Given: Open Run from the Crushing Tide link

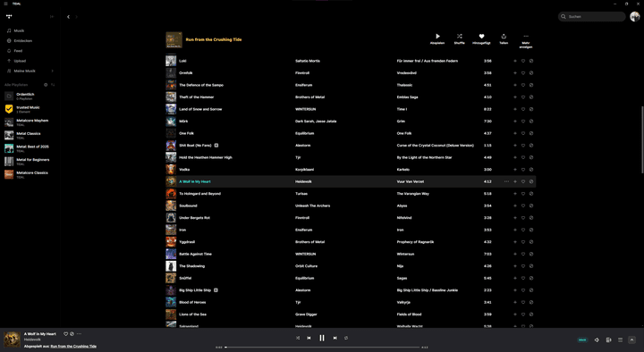Looking at the screenshot, I should click(73, 347).
